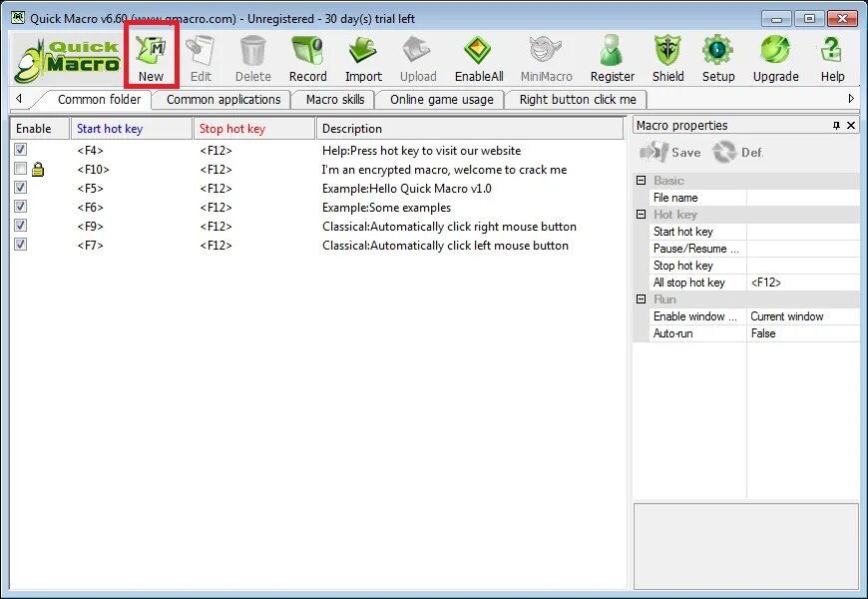868x599 pixels.
Task: Click the Pause/Resume value field
Action: point(803,249)
